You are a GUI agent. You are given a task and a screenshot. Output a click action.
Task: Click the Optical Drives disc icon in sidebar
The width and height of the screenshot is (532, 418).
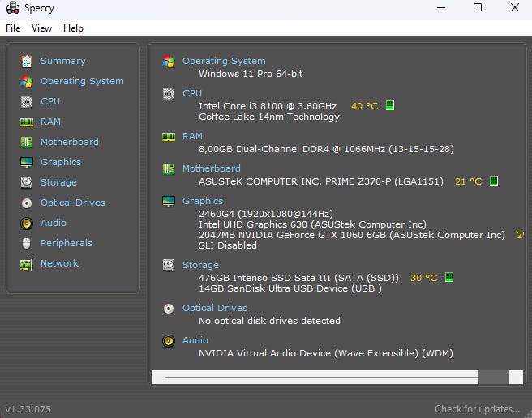click(x=27, y=203)
